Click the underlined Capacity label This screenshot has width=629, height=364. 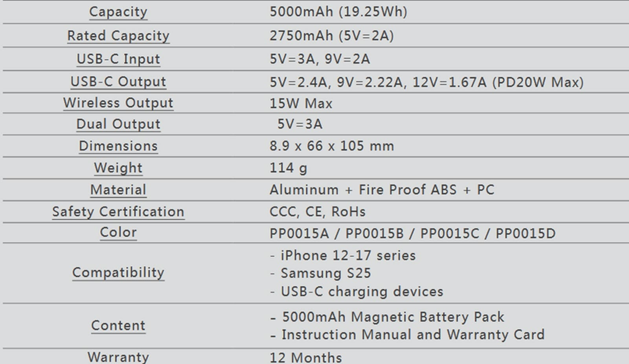pyautogui.click(x=118, y=12)
